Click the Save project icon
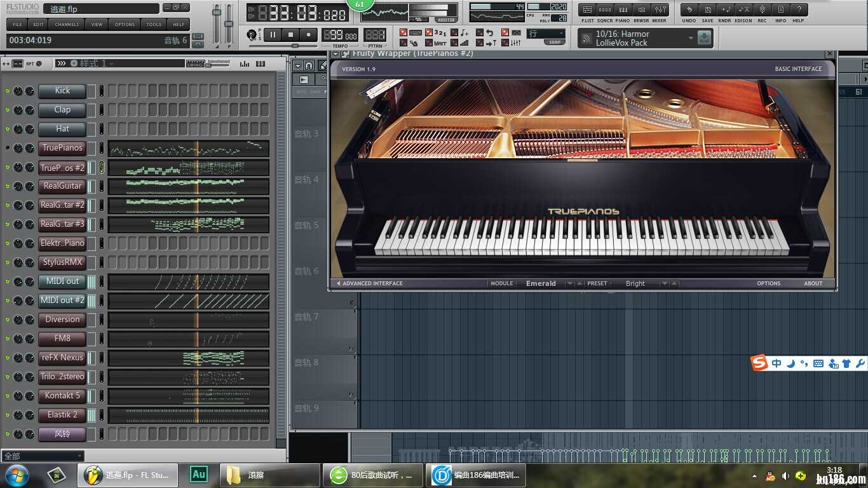868x488 pixels. tap(707, 10)
